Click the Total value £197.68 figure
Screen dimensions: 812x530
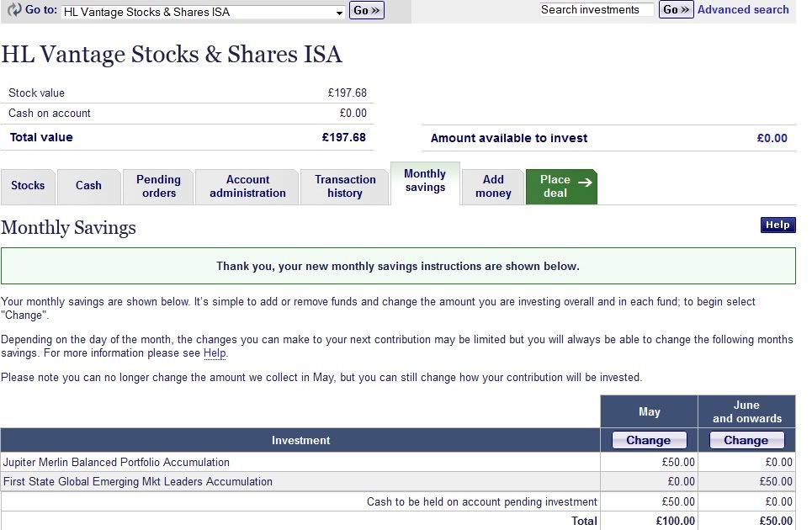pos(344,137)
